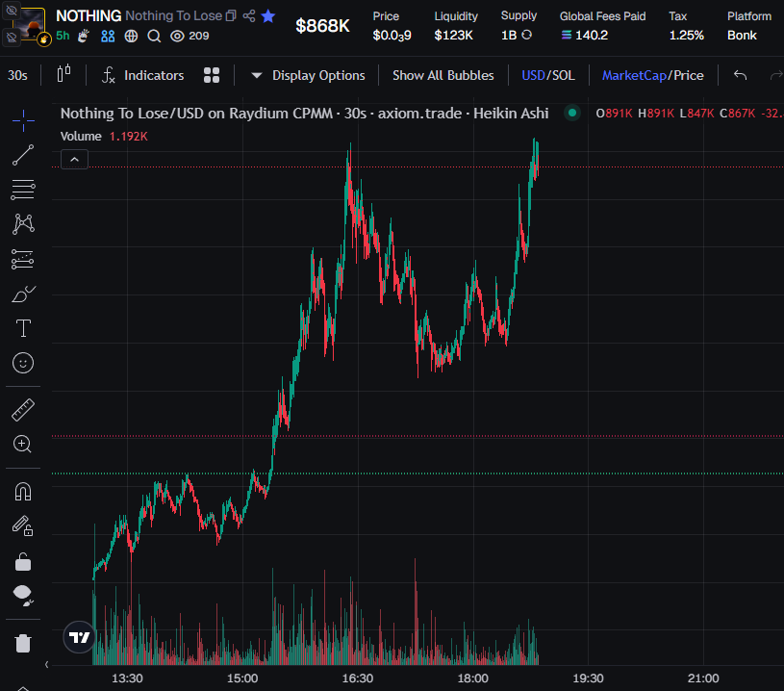Activate the zoom in tool
Screen dimensions: 784x691
23,444
